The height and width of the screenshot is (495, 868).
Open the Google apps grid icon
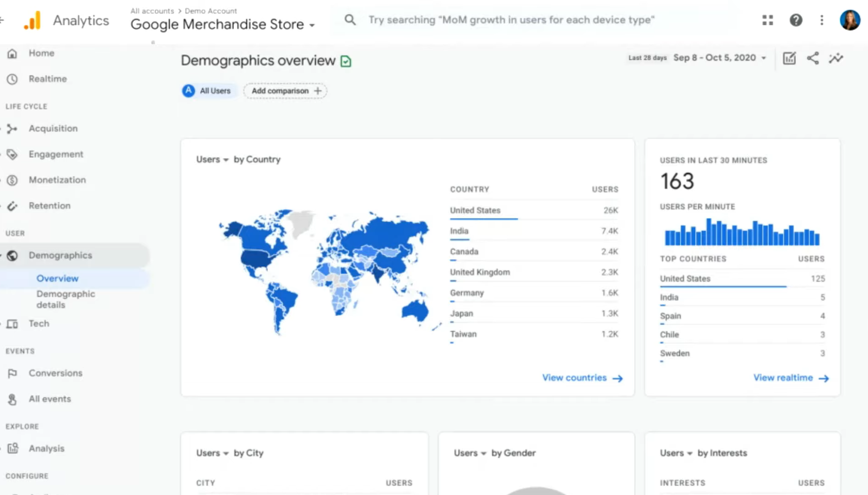pyautogui.click(x=767, y=20)
